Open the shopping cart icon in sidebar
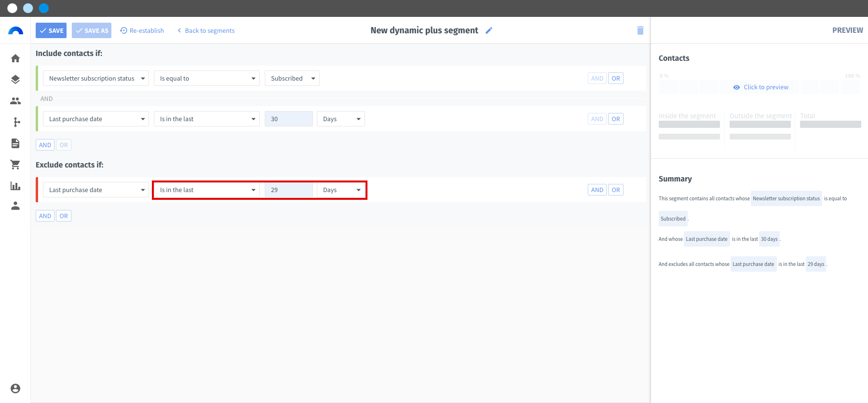 (x=15, y=165)
